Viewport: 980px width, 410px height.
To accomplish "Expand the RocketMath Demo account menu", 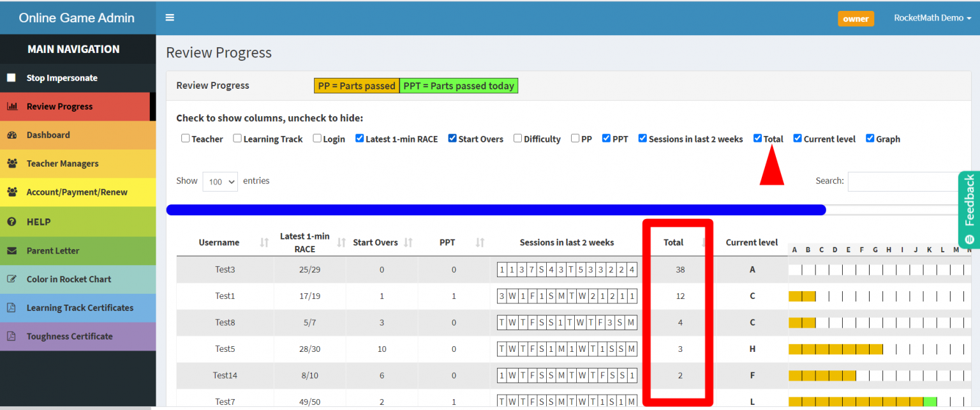I will 932,18.
